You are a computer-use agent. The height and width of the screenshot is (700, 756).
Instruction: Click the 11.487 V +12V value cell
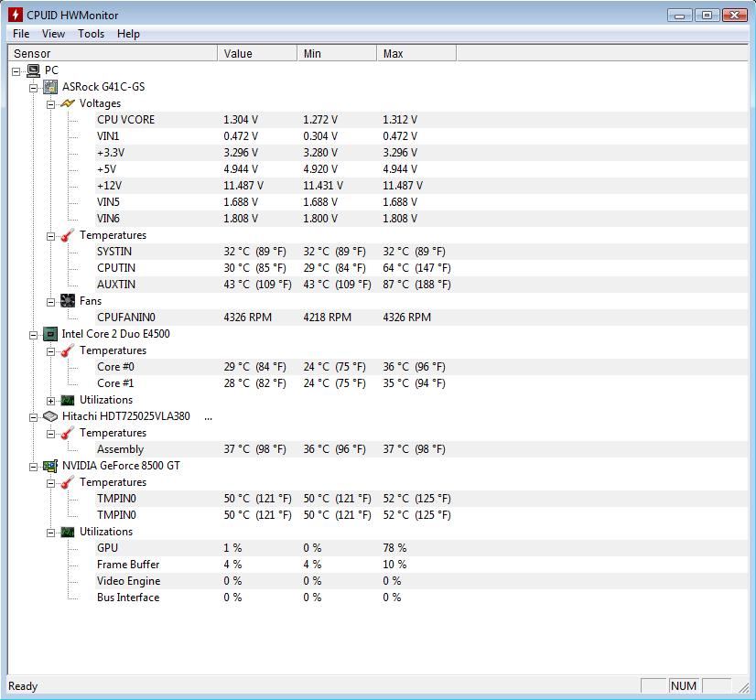243,186
